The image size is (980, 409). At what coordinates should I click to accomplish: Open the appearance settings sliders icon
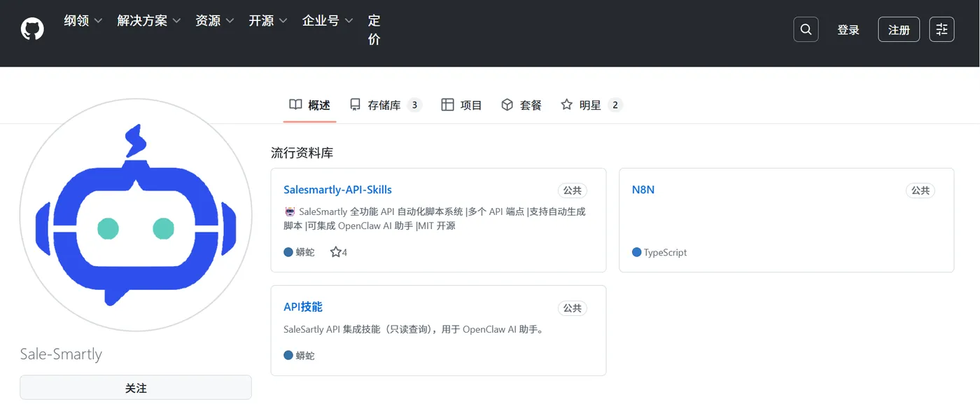941,29
